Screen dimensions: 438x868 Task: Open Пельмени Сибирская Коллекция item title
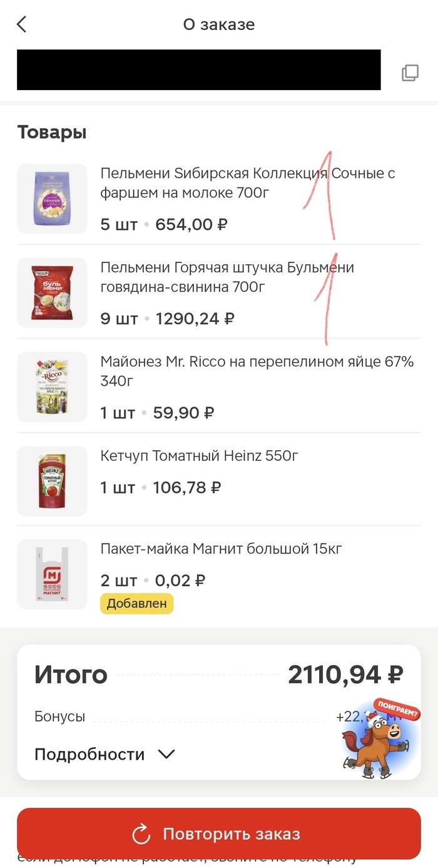coord(248,183)
